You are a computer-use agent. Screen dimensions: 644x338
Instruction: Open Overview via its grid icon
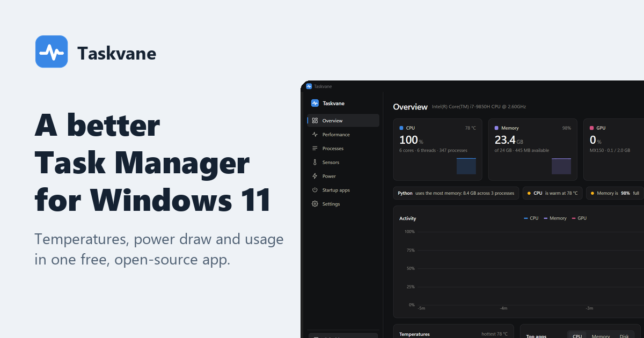pos(315,121)
